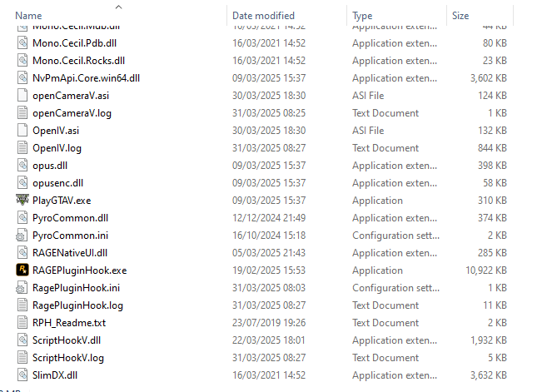Click the openCameraV.asi blank file icon
The image size is (557, 392).
(22, 95)
